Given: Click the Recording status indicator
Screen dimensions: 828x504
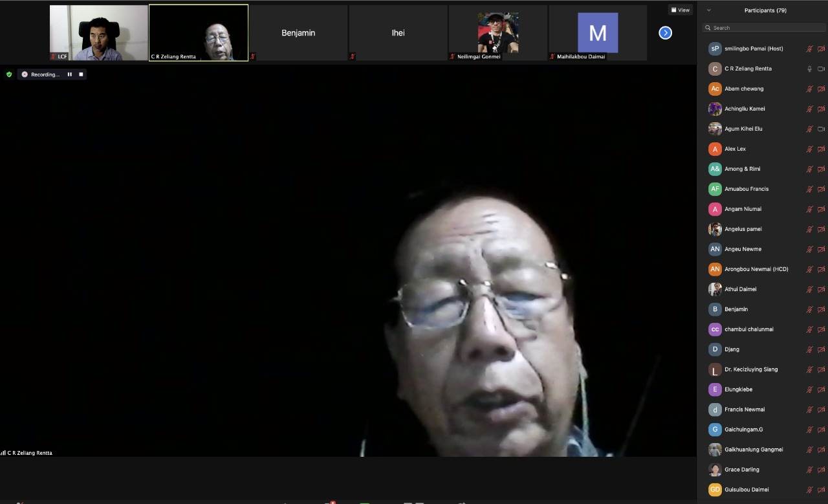Looking at the screenshot, I should click(x=42, y=74).
